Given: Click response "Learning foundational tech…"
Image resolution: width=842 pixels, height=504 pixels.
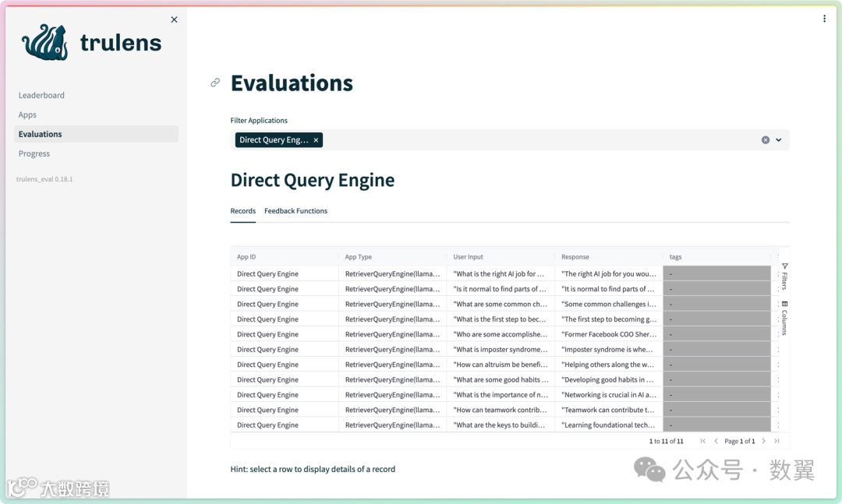Looking at the screenshot, I should (608, 425).
